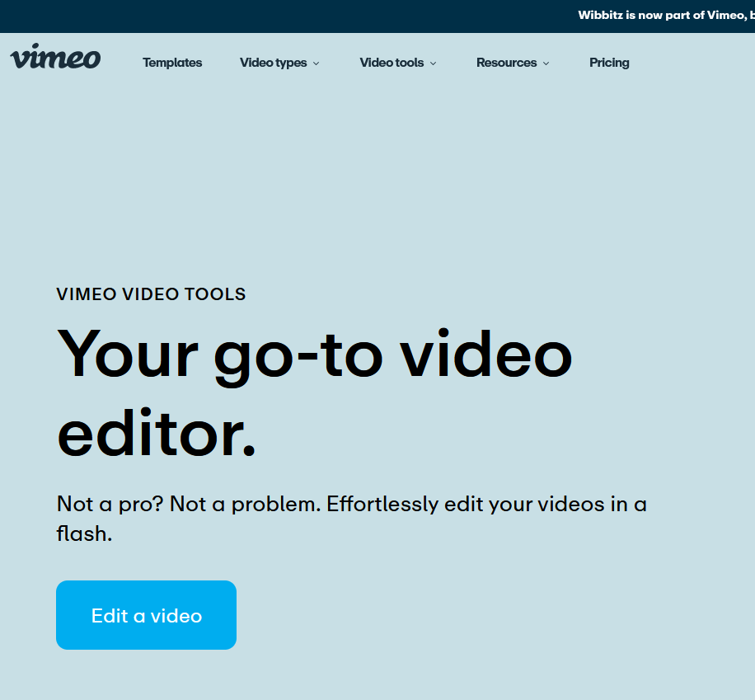Open the Video tools menu

392,63
